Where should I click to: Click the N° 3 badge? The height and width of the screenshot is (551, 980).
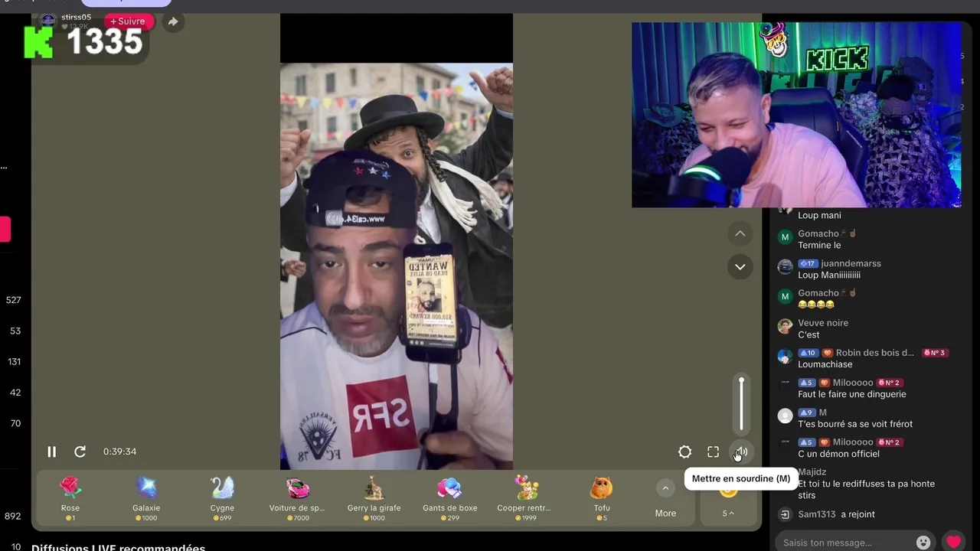[935, 353]
